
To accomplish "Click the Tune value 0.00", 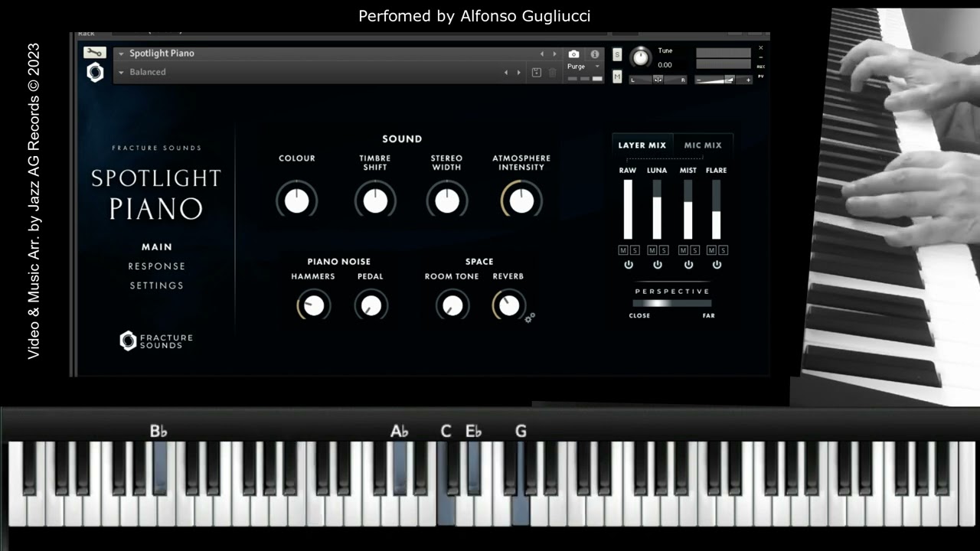I will 665,65.
